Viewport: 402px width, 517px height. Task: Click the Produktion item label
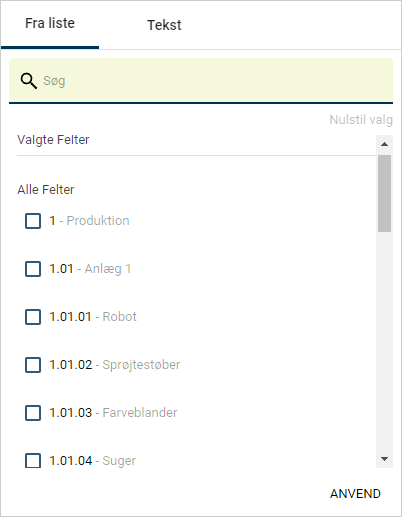pos(98,221)
